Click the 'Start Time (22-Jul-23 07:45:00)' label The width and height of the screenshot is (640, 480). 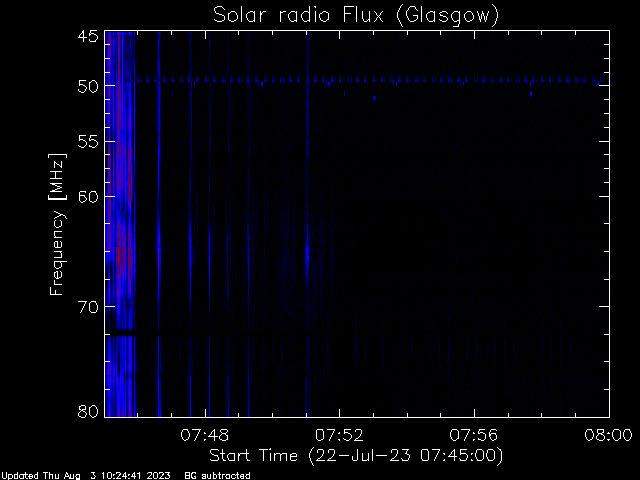pyautogui.click(x=356, y=456)
